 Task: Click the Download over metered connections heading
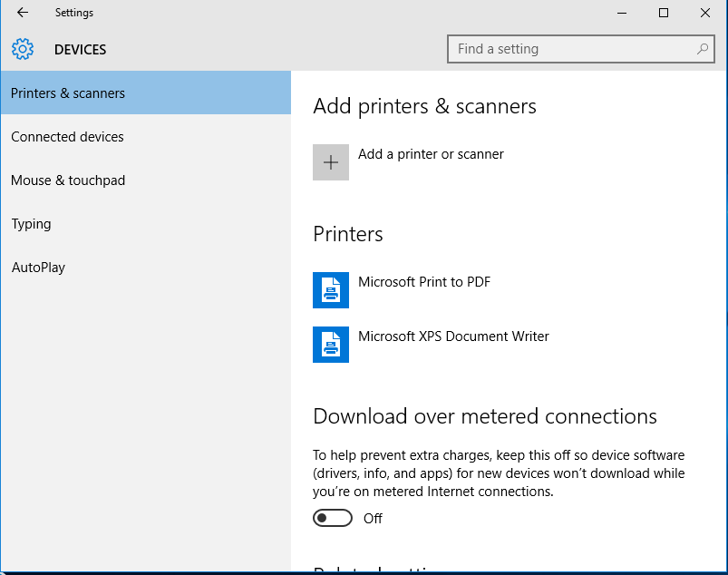[485, 416]
